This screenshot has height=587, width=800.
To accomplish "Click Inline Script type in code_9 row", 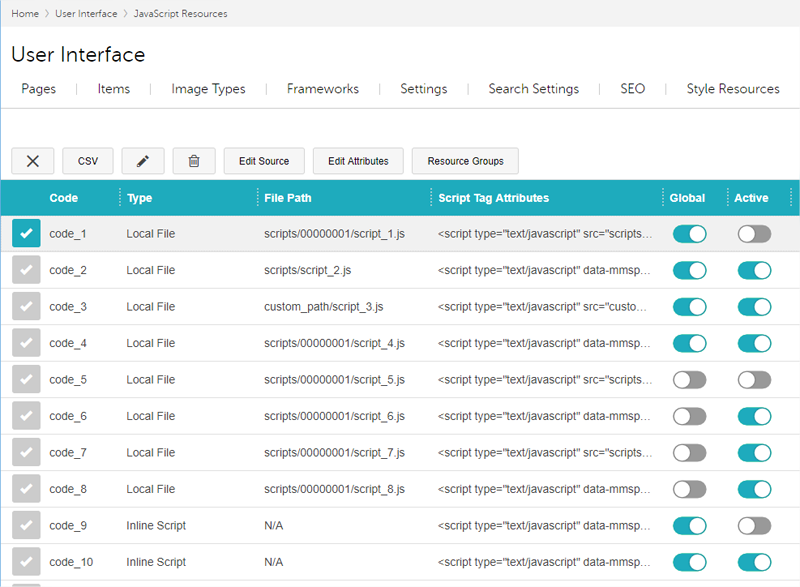I will [156, 526].
